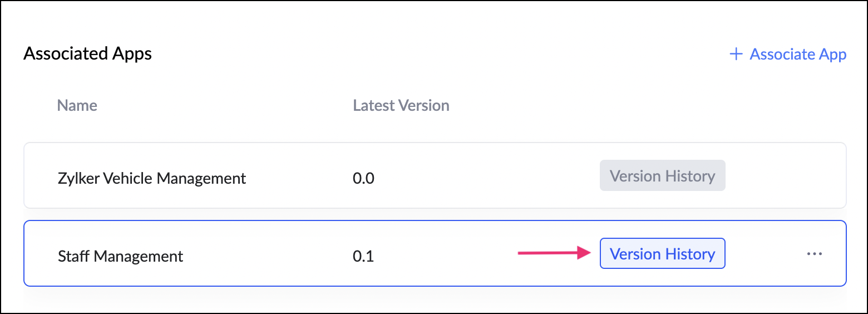The height and width of the screenshot is (314, 868).
Task: Click the Name column header
Action: point(77,105)
